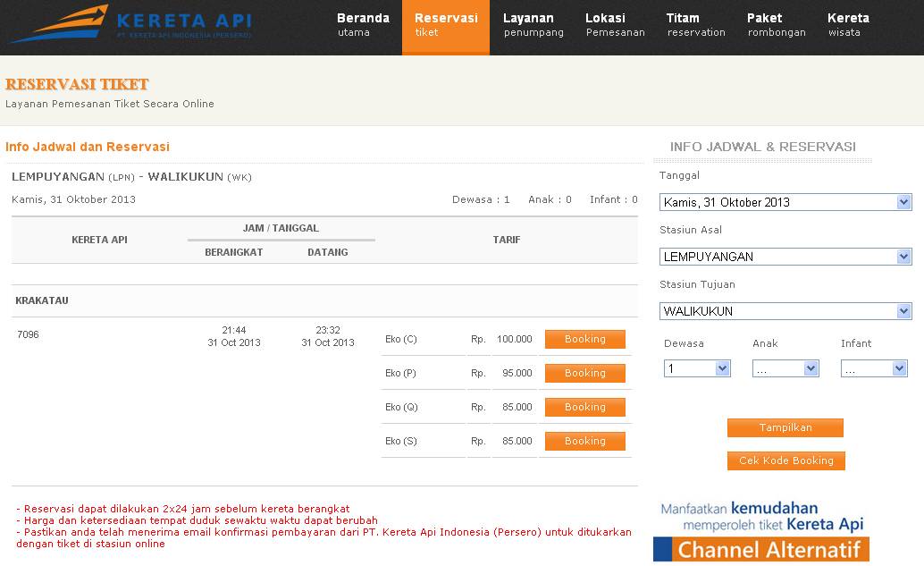Book the Eko (S) fare
The height and width of the screenshot is (566, 924).
[x=585, y=441]
